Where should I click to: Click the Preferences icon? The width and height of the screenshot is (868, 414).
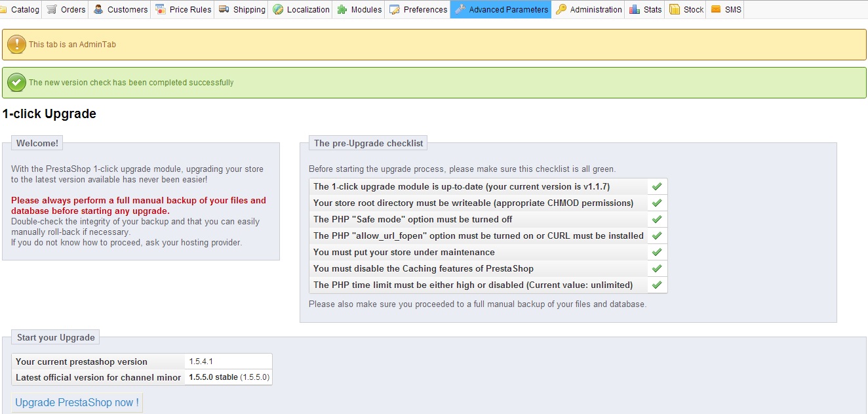click(395, 9)
